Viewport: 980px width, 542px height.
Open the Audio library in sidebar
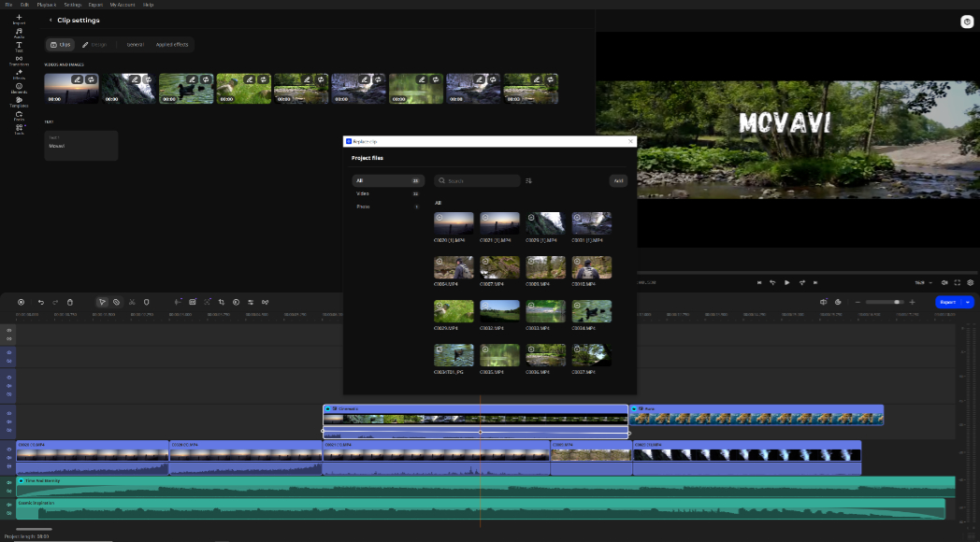[19, 33]
